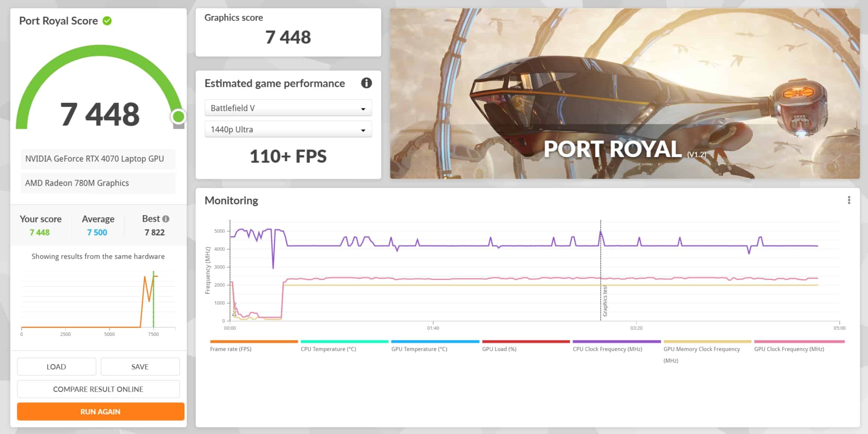Toggle GPU Clock Frequency legend entry

[x=789, y=349]
